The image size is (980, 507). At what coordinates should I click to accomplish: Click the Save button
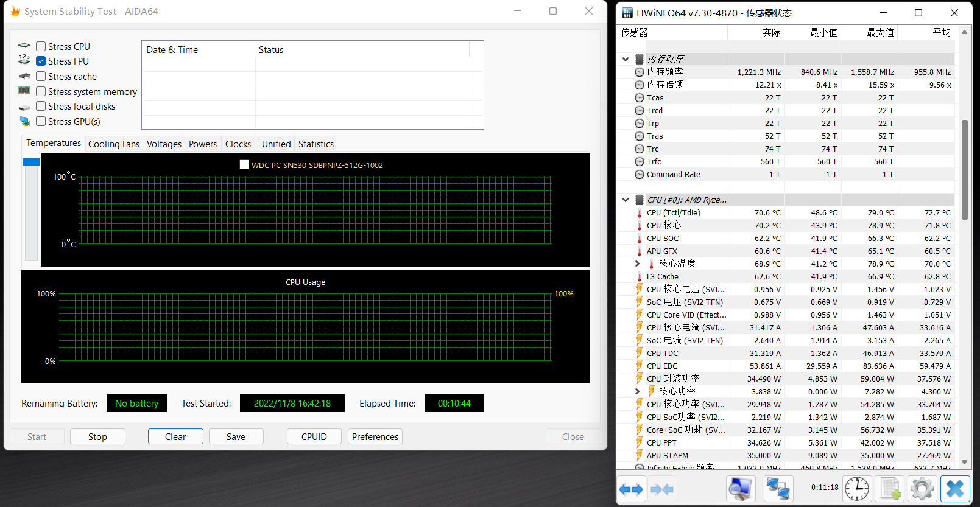click(236, 436)
